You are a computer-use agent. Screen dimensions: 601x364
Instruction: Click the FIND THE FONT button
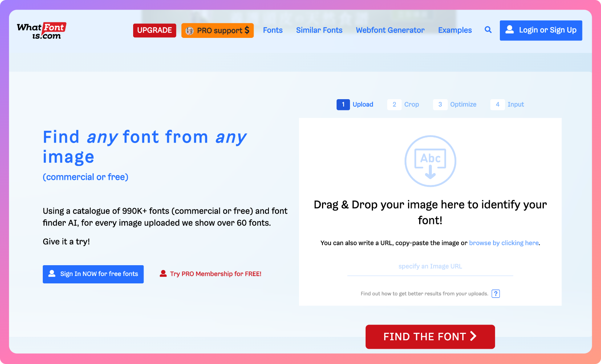tap(430, 337)
